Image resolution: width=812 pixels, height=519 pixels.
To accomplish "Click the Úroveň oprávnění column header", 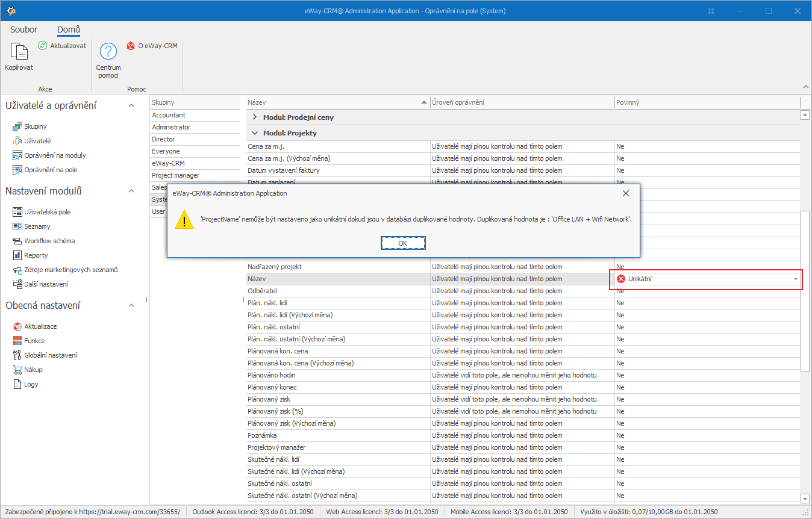I will pos(522,102).
